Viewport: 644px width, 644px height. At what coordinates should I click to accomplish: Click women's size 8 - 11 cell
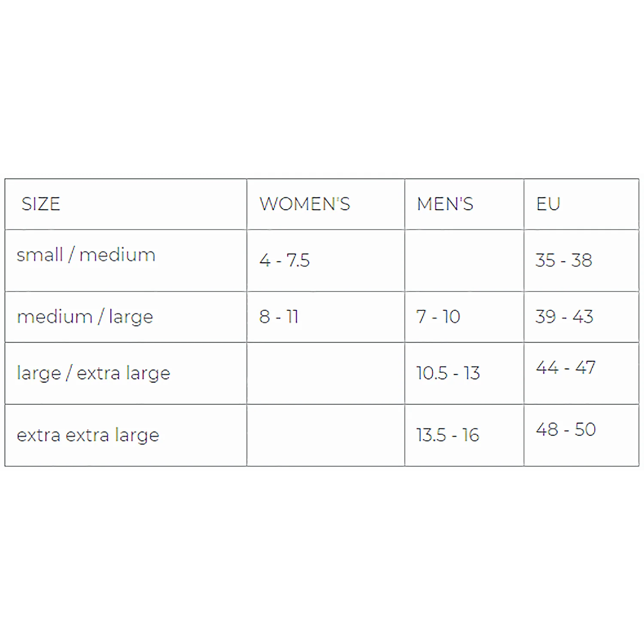[x=279, y=317]
